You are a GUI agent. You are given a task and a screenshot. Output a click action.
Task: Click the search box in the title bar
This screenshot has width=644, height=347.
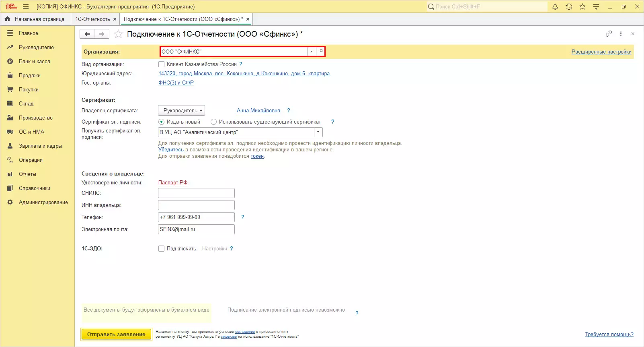pyautogui.click(x=487, y=6)
